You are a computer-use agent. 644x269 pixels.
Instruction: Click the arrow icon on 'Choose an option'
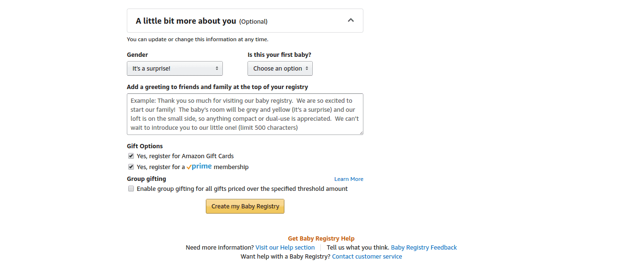pos(307,69)
